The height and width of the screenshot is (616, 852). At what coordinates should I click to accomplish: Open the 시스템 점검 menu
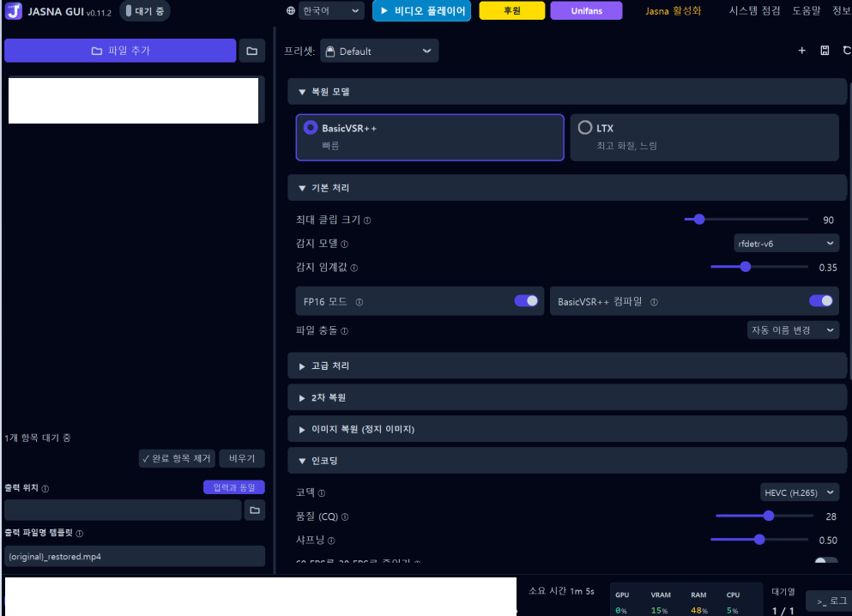[x=754, y=11]
